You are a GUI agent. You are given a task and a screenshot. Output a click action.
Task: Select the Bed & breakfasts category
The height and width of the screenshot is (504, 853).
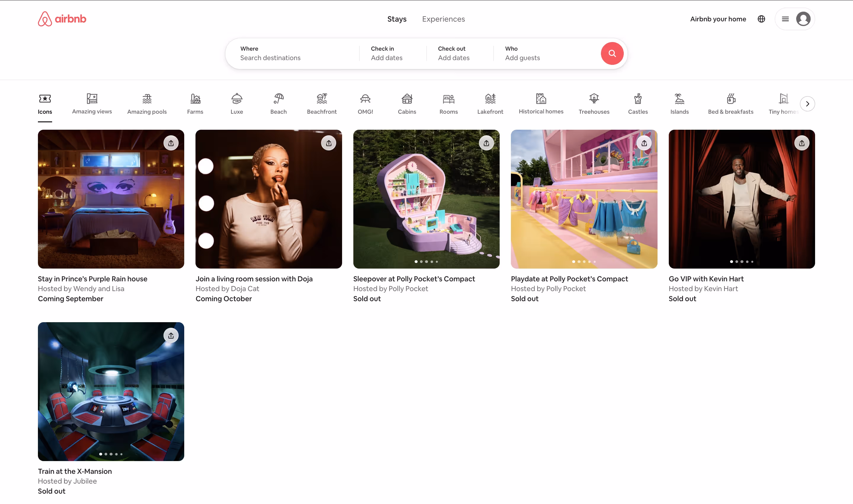point(730,104)
